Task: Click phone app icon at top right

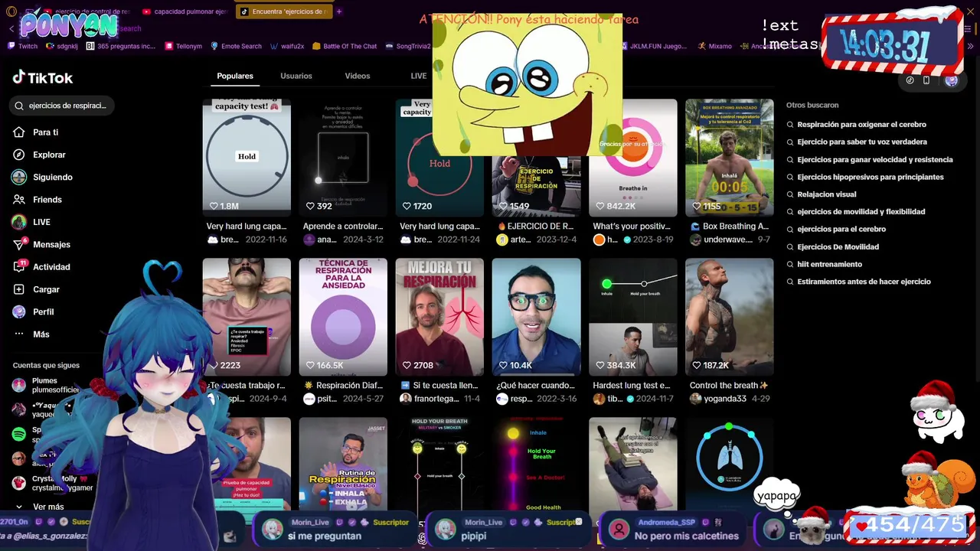Action: click(x=926, y=80)
